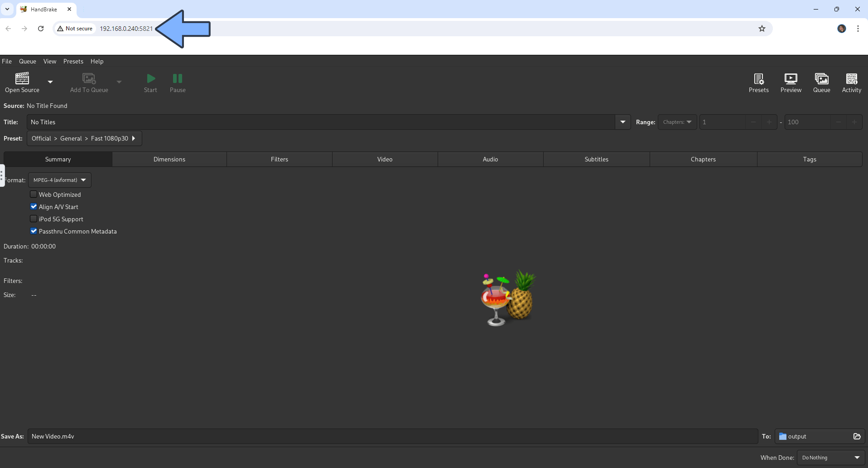Open the Activity log icon
This screenshot has width=868, height=468.
(x=852, y=79)
